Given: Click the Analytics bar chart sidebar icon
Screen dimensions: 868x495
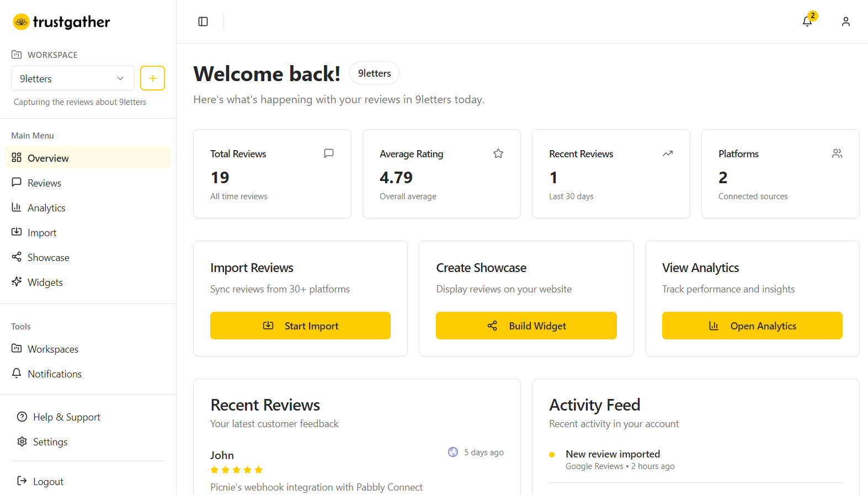Looking at the screenshot, I should [17, 207].
